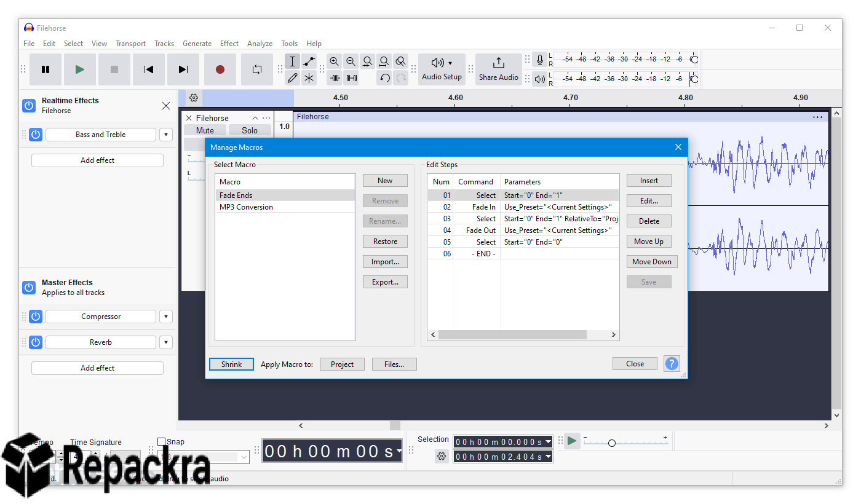Image resolution: width=861 pixels, height=504 pixels.
Task: Toggle Reverb effect power button
Action: pos(36,342)
